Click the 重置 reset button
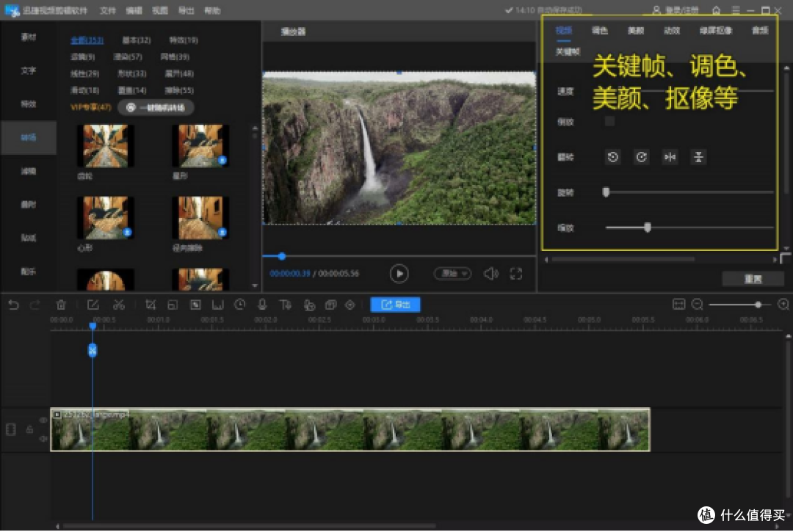This screenshot has width=793, height=532. click(753, 279)
